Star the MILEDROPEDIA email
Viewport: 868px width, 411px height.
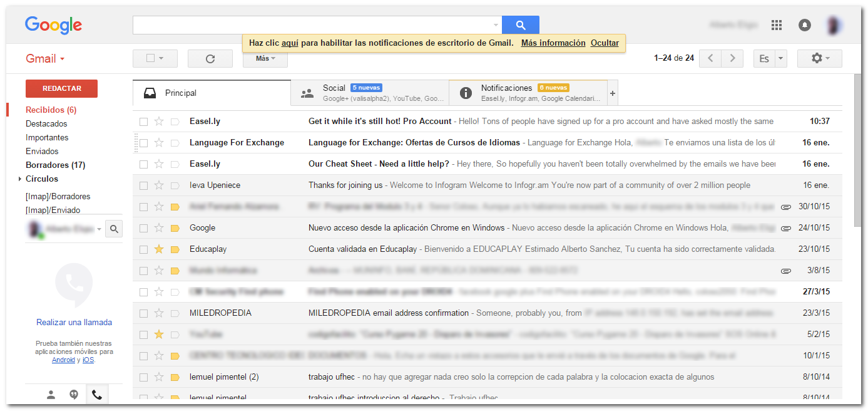[159, 313]
